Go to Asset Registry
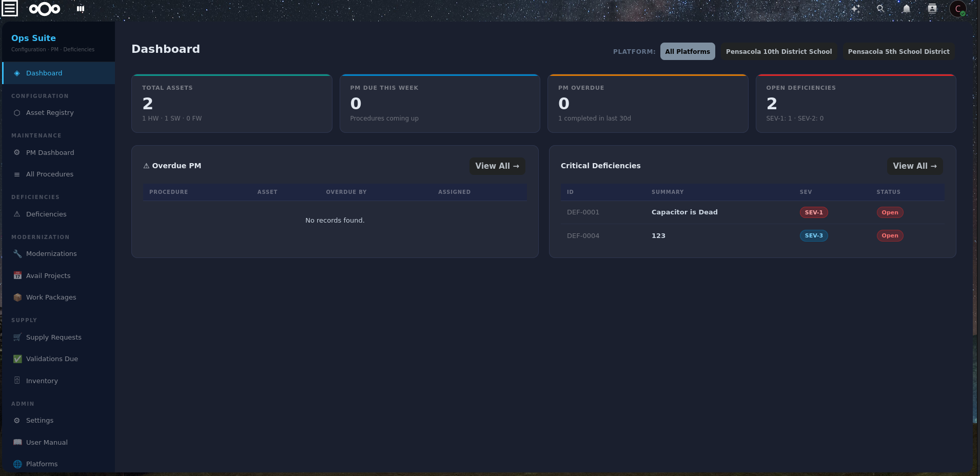The image size is (980, 476). click(x=58, y=113)
